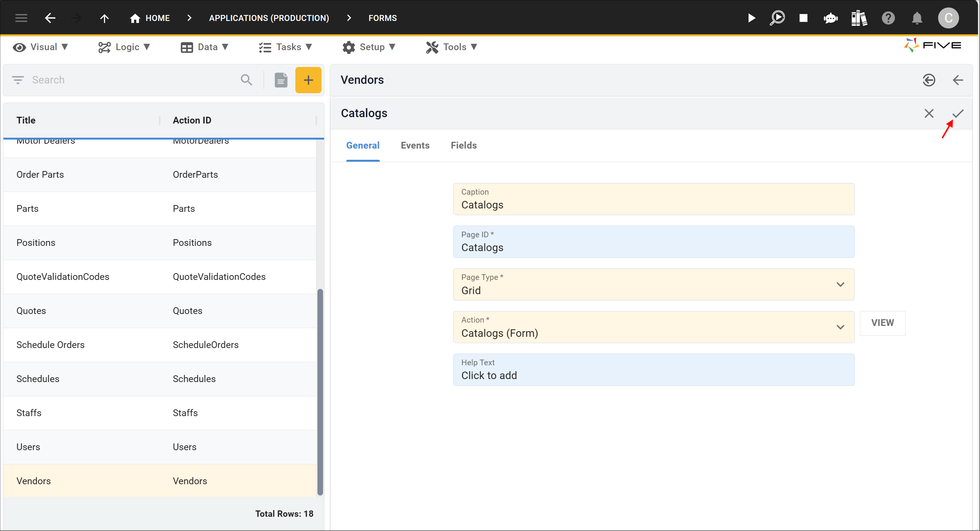
Task: Stop the application with stop icon
Action: click(x=803, y=18)
